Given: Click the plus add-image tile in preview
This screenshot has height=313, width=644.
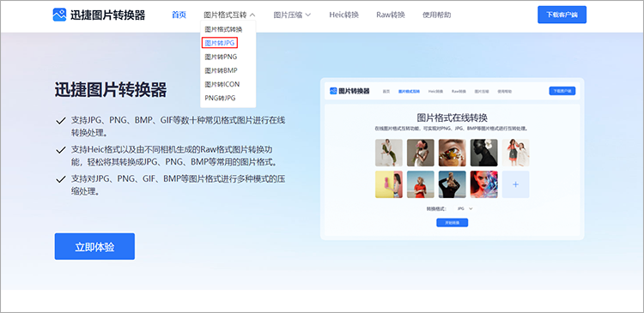Looking at the screenshot, I should [x=516, y=184].
